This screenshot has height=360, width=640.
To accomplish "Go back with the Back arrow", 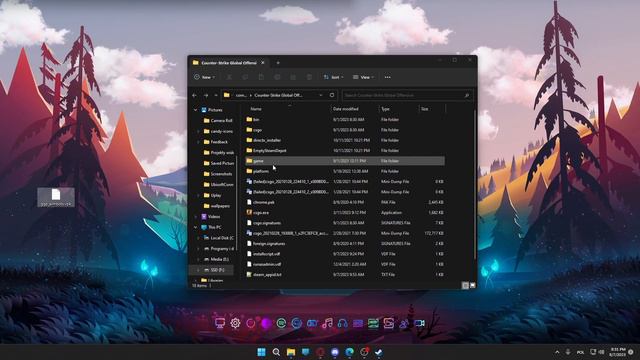I will point(195,96).
